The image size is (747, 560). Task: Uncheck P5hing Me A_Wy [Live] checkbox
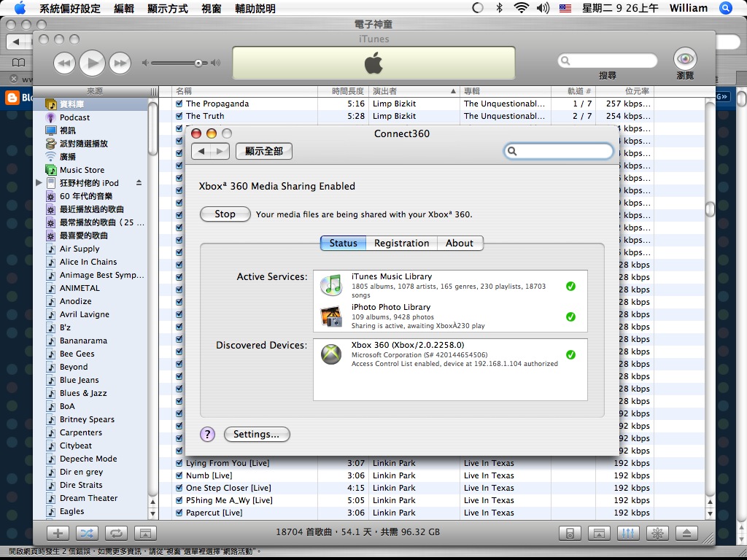179,500
